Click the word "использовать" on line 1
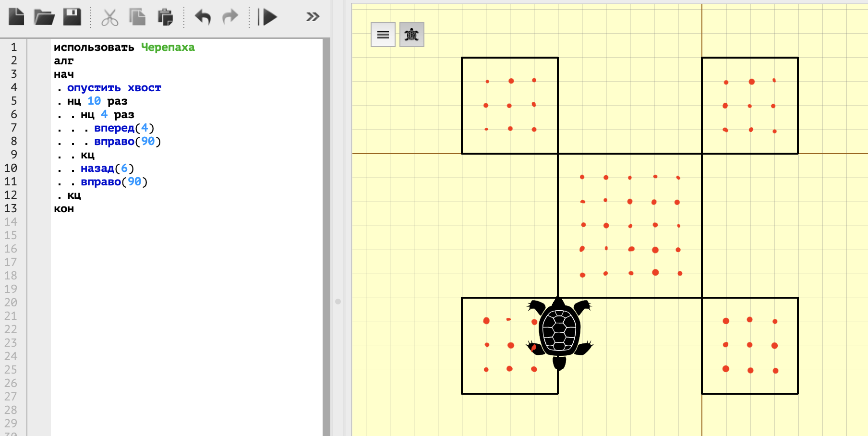This screenshot has width=868, height=436. (x=94, y=48)
